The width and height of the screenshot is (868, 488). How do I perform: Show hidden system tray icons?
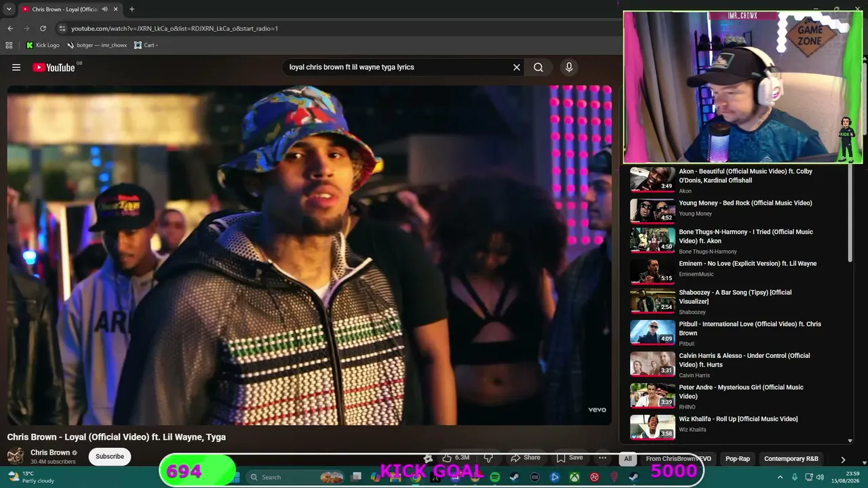tap(780, 477)
